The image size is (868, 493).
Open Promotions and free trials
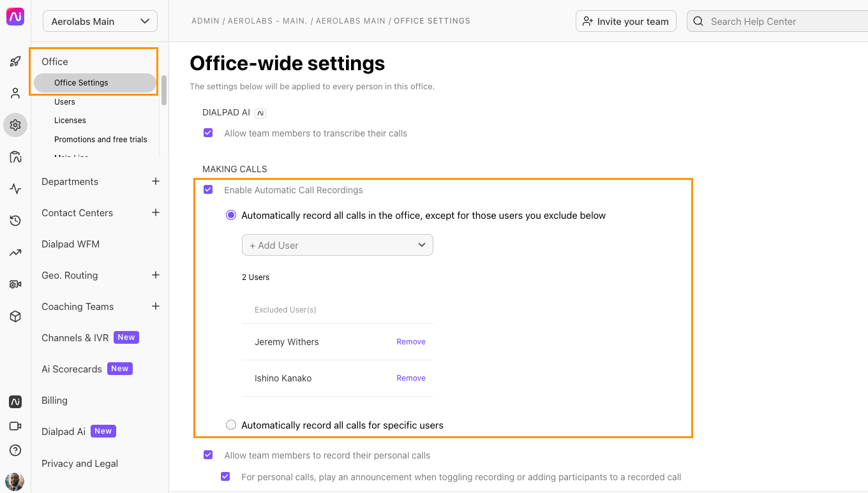coord(101,140)
